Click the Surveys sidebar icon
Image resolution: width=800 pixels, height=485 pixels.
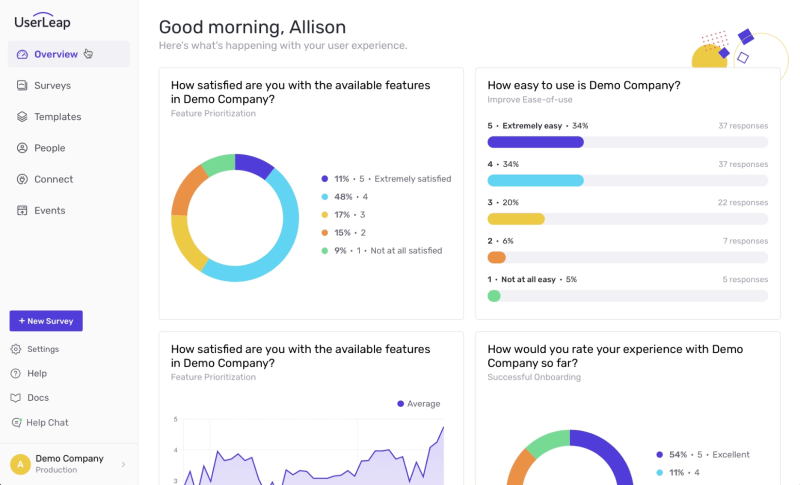pyautogui.click(x=22, y=85)
